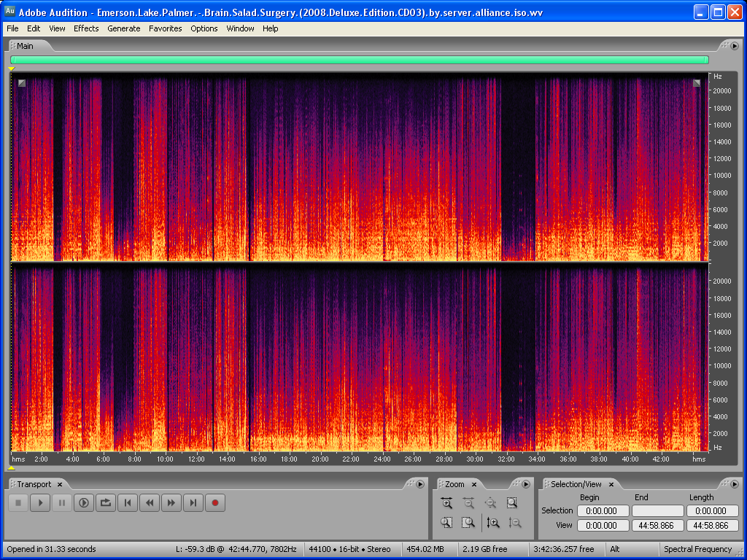This screenshot has width=747, height=560.
Task: Click the Stop button in Transport
Action: (x=18, y=503)
